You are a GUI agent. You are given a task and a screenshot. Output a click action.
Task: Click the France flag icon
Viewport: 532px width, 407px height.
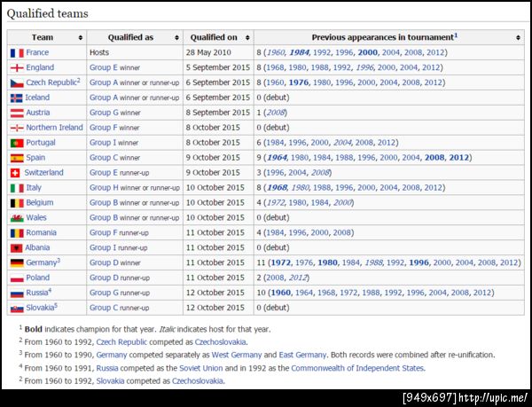(17, 53)
